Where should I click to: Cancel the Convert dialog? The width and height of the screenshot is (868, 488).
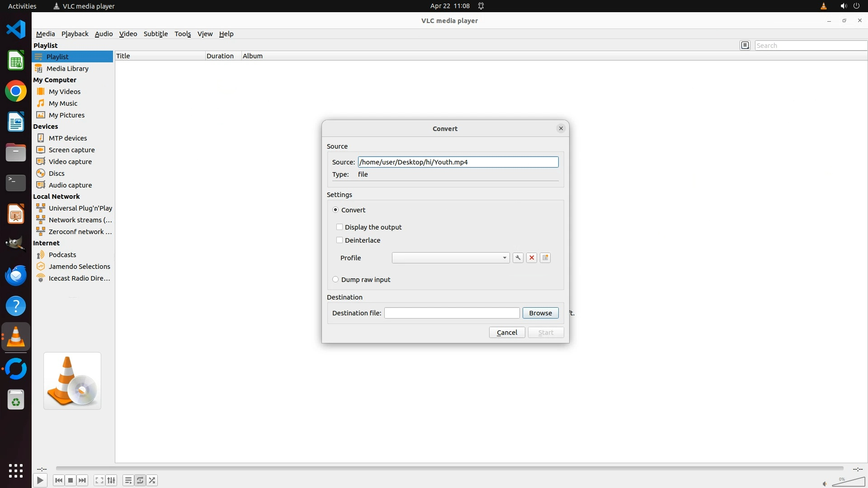click(x=507, y=332)
